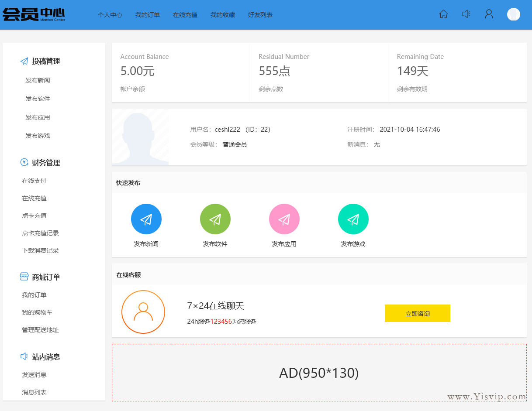Click the green 发布软件 quick publish icon
The image size is (532, 411).
[215, 219]
